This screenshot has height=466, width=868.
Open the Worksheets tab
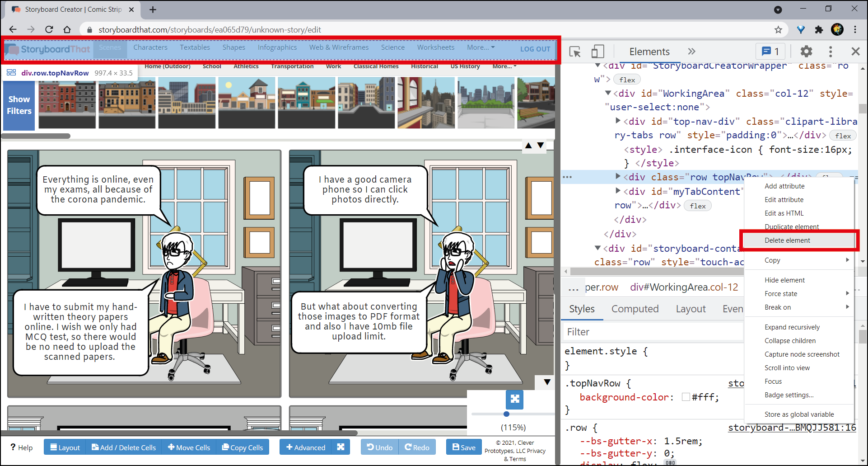click(436, 47)
